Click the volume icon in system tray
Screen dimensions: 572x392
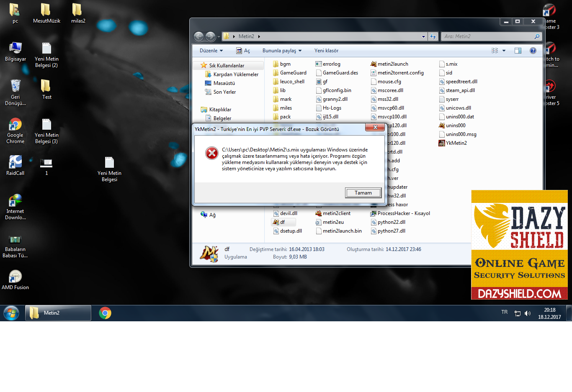coord(528,313)
